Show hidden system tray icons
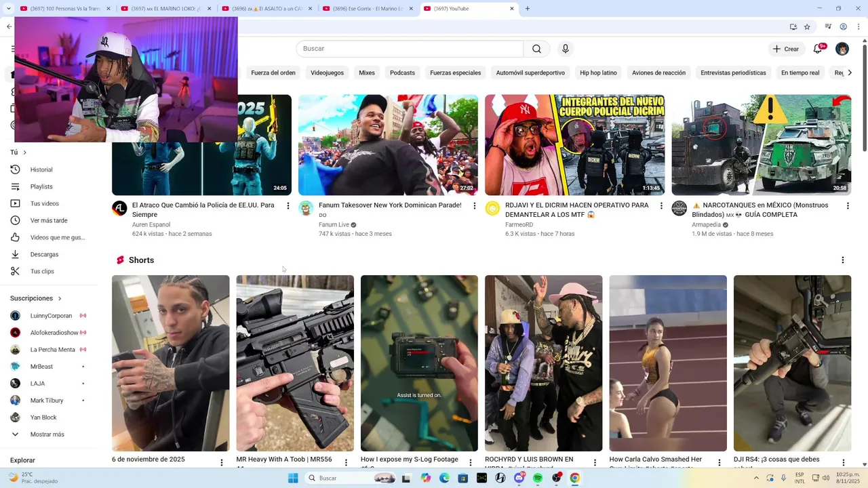Screen dimensions: 868x488 (756, 478)
